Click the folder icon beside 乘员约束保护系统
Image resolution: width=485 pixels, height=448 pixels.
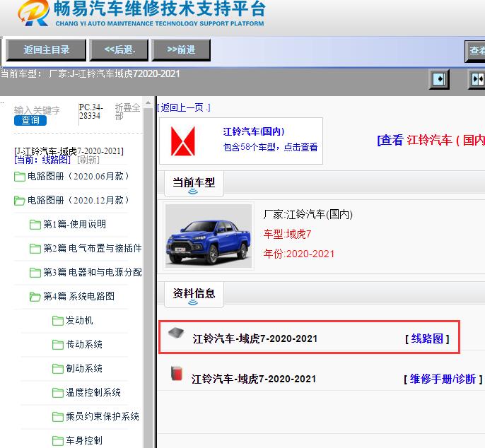58,417
